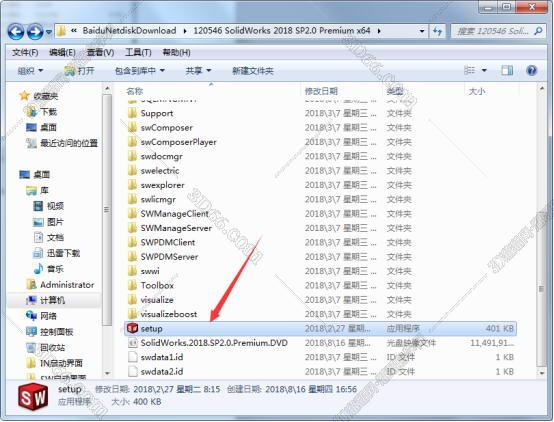The height and width of the screenshot is (422, 554).
Task: Click the 修改日期 column header
Action: [321, 92]
